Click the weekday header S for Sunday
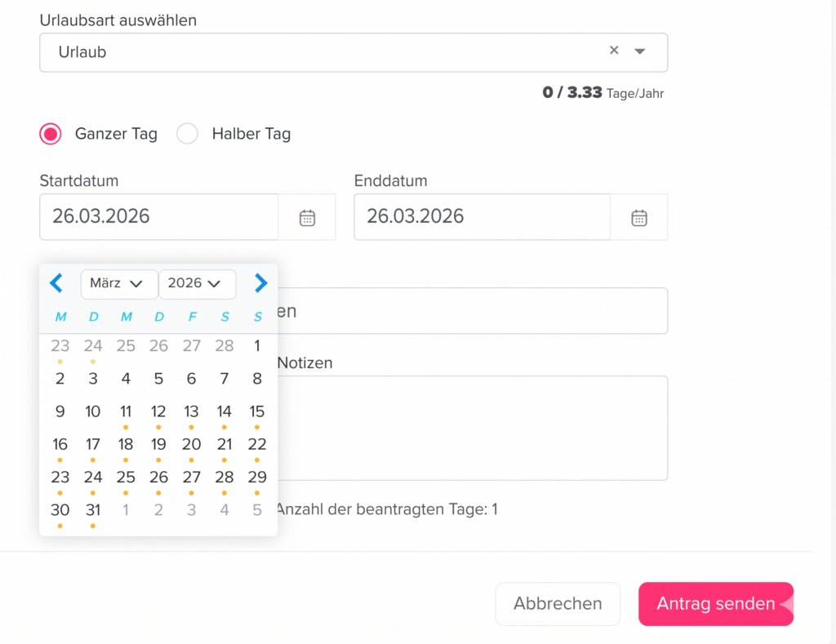 point(257,317)
